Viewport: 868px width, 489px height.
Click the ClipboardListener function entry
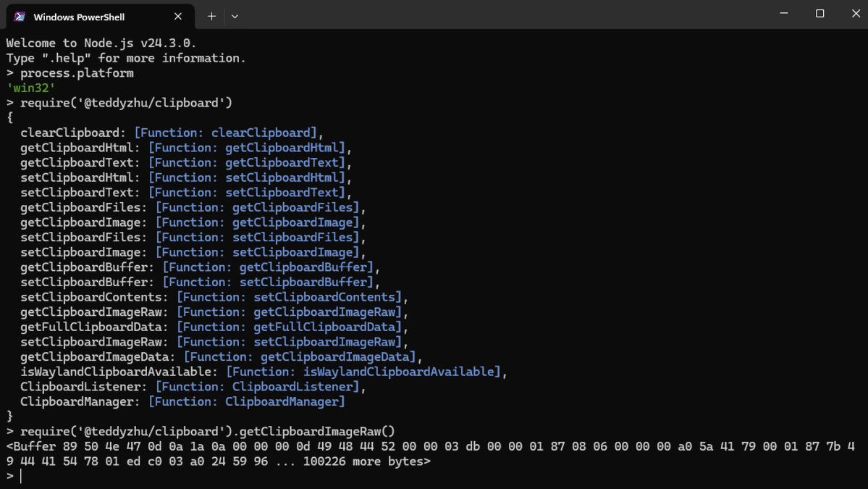point(193,387)
